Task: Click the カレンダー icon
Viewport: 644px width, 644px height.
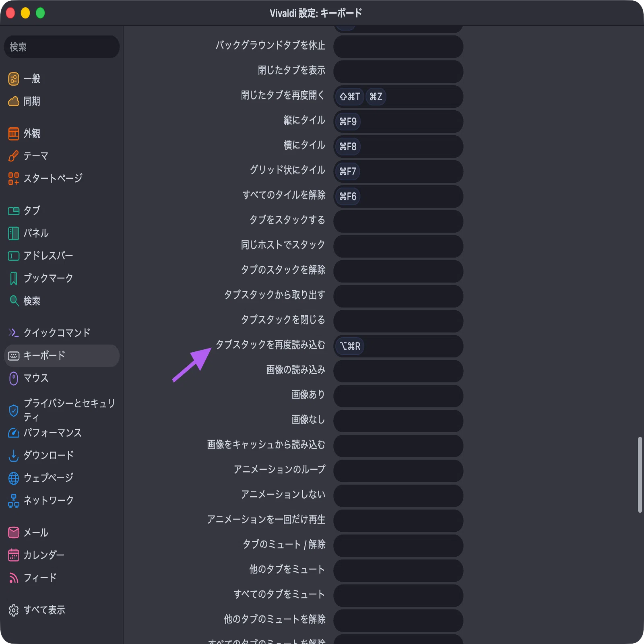Action: tap(14, 555)
